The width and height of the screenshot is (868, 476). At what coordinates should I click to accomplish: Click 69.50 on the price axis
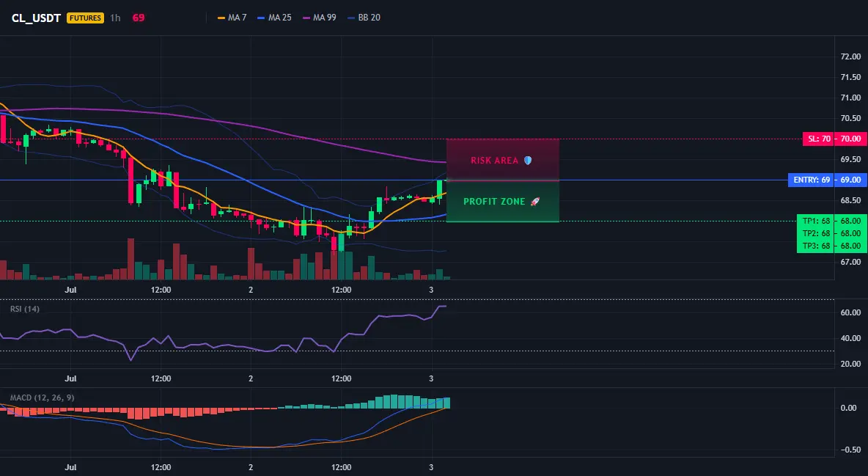[851, 160]
